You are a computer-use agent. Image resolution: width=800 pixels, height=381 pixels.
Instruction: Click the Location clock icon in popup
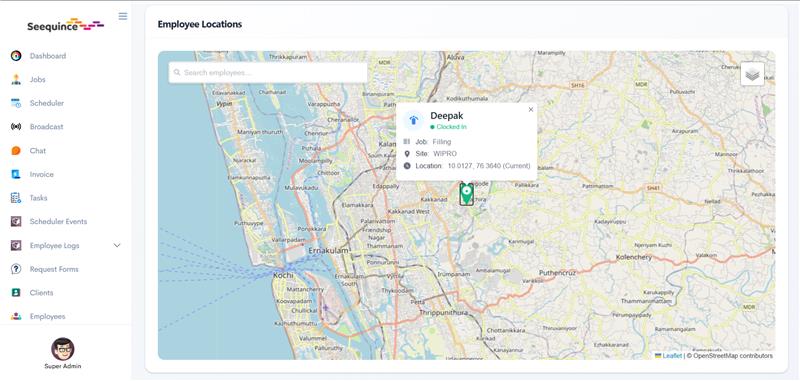(x=407, y=166)
